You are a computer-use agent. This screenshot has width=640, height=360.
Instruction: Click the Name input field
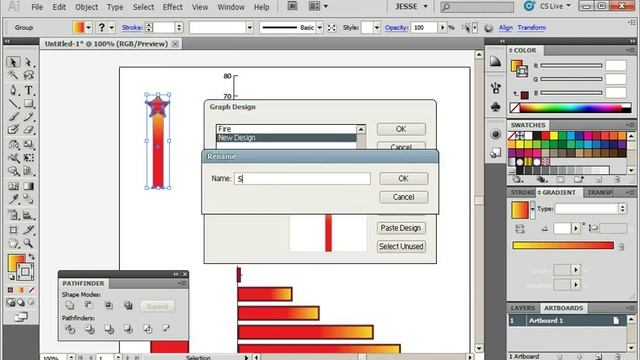coord(302,178)
